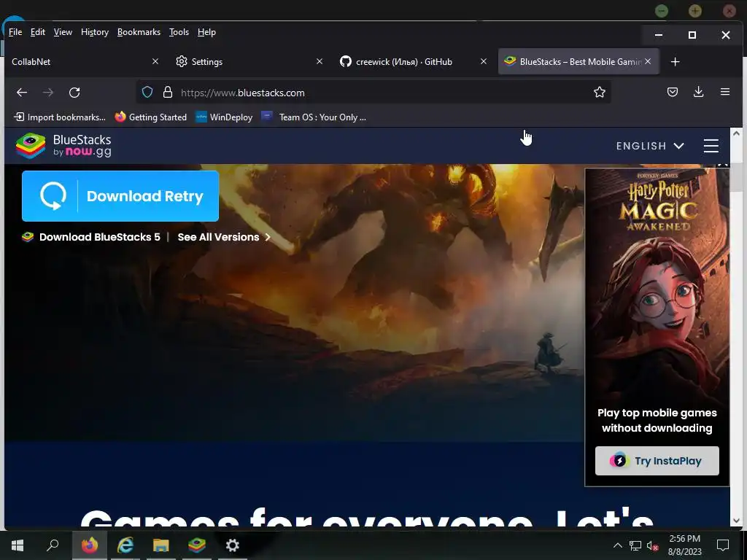Open the BlueStacks taskbar icon
This screenshot has height=560, width=747.
[x=197, y=545]
